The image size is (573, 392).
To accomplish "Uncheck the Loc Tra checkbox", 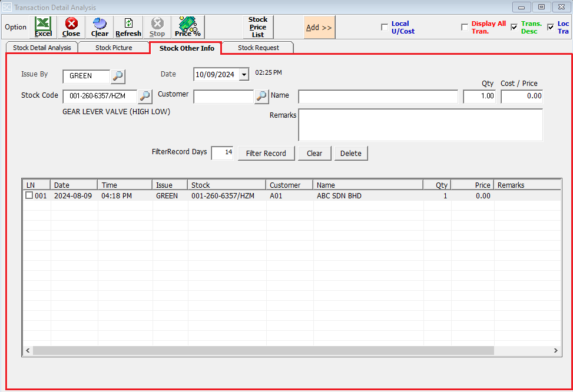I will pos(551,28).
